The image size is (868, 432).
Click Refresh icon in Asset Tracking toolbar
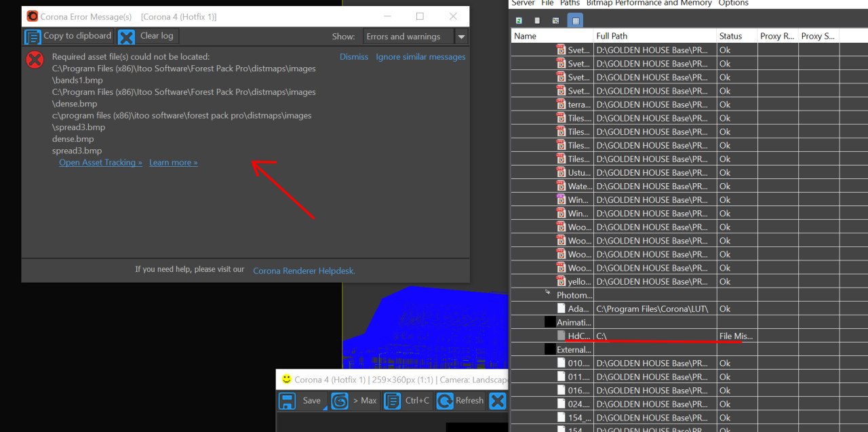pyautogui.click(x=519, y=21)
